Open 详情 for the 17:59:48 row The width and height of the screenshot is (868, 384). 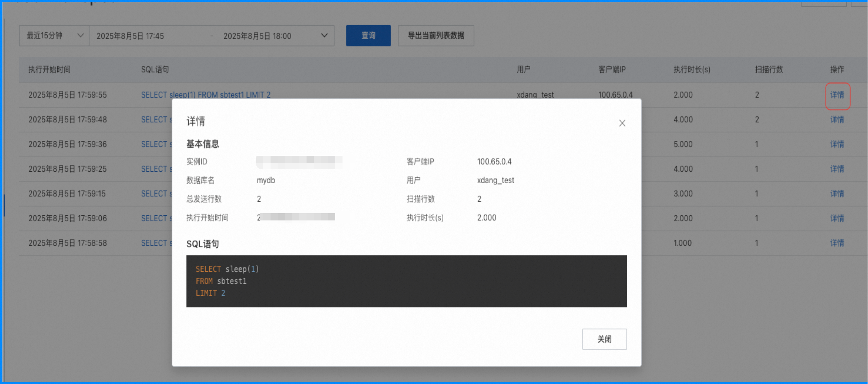tap(837, 120)
